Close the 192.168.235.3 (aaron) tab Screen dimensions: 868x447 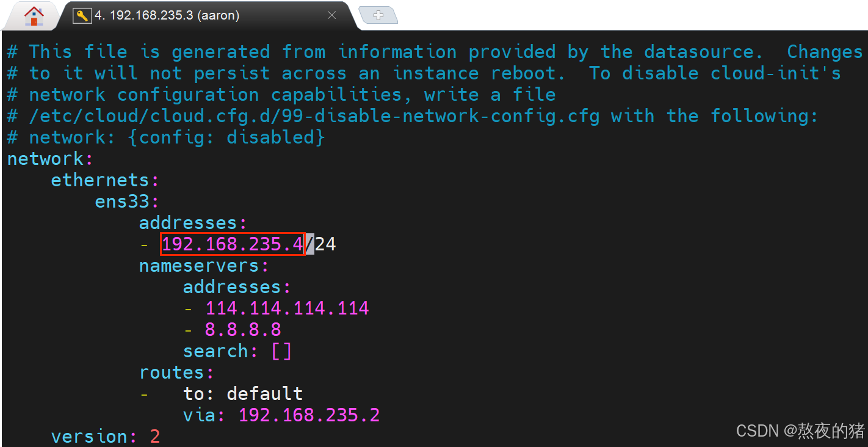[x=331, y=16]
